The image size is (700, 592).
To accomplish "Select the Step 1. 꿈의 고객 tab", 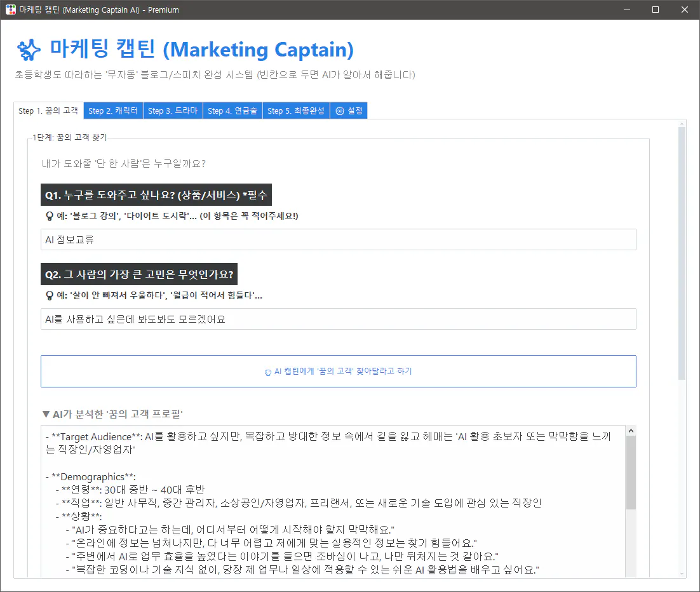I will 48,110.
